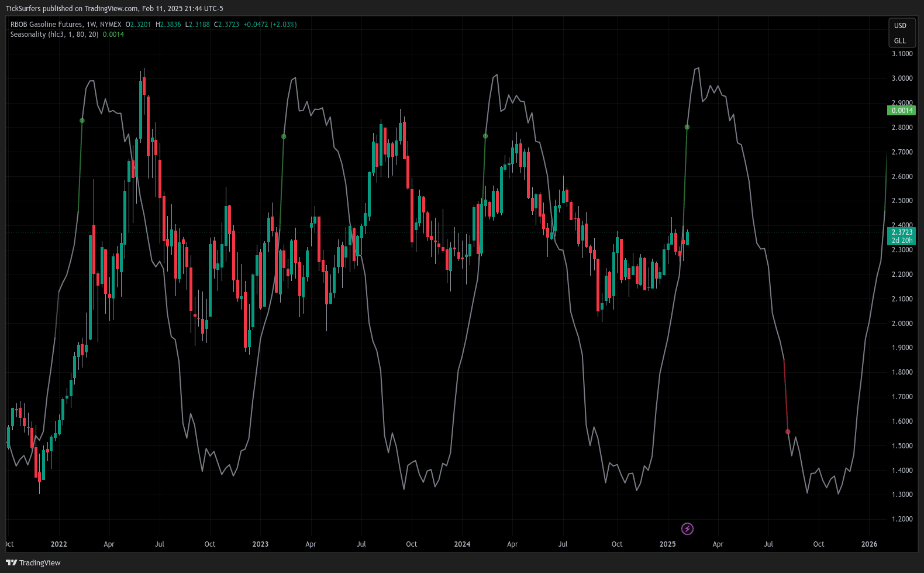Click the 2024 label on time axis
The image size is (924, 573).
tap(462, 544)
